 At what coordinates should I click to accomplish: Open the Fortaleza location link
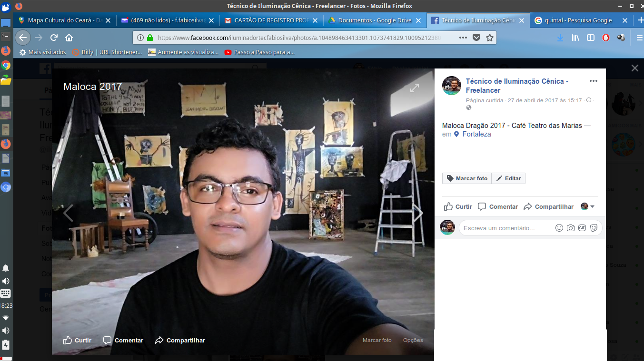tap(476, 134)
